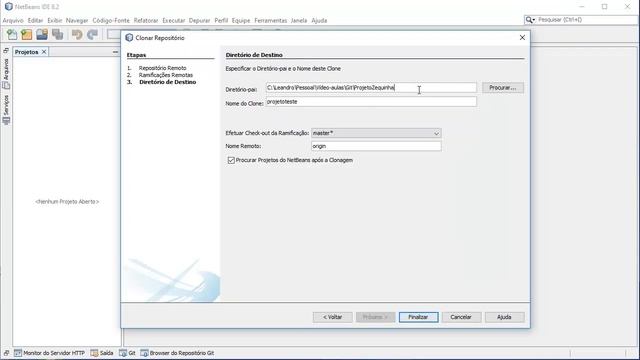Open the Saída output bottom tab
640x360 pixels.
click(x=102, y=353)
